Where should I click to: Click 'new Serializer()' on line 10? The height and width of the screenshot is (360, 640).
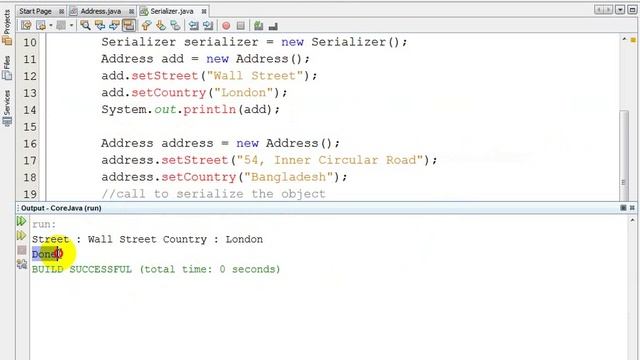(344, 42)
